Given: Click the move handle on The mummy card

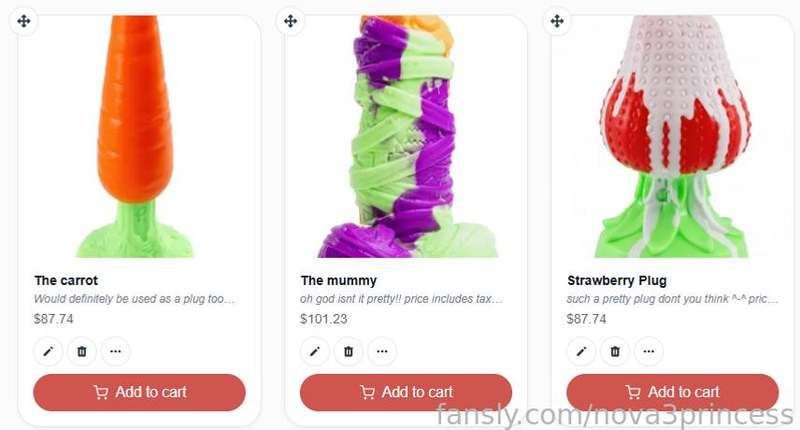Looking at the screenshot, I should coord(291,21).
